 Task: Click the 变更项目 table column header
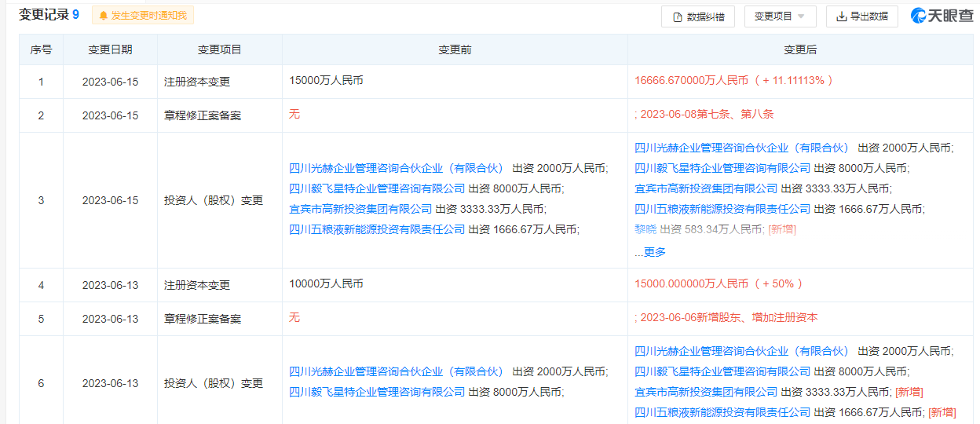coord(219,49)
